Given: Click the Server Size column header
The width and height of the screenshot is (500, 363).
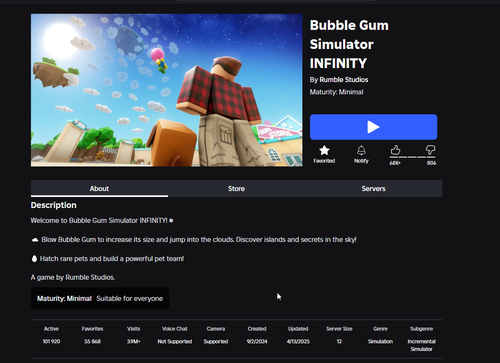Looking at the screenshot, I should pos(339,329).
